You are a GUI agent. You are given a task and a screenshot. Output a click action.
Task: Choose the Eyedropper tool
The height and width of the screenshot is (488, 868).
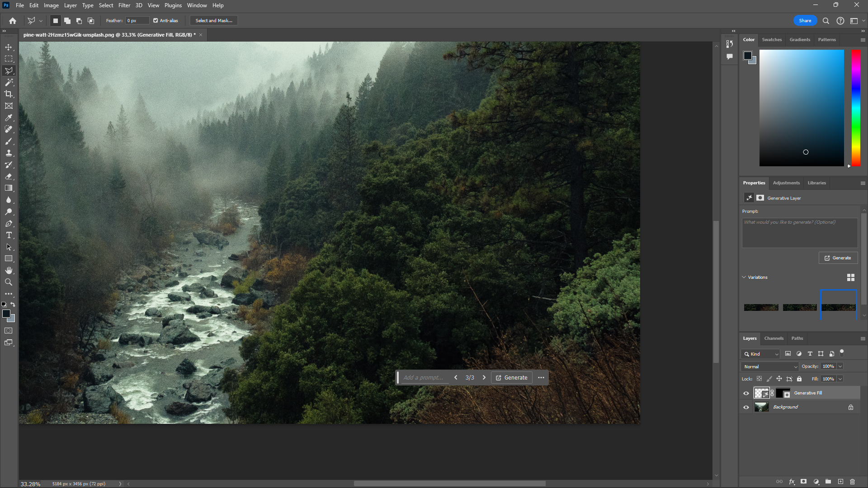tap(9, 117)
